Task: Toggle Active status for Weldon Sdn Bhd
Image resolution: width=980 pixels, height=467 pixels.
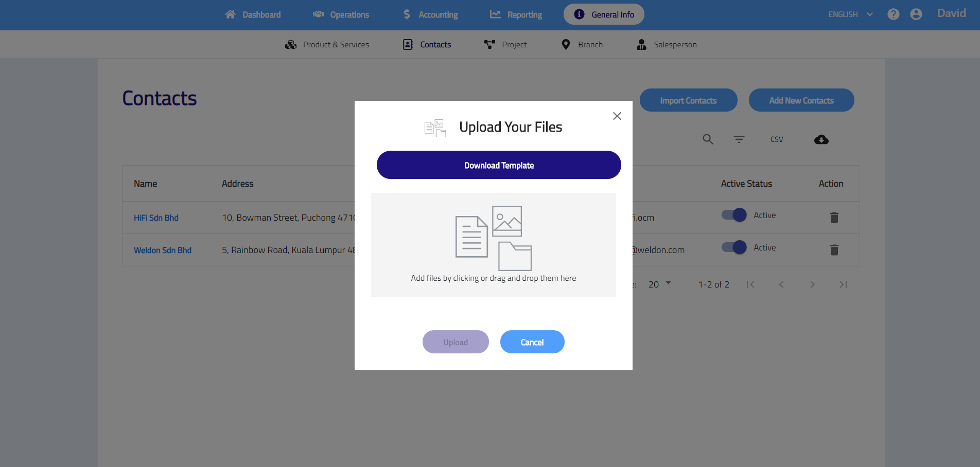Action: (734, 247)
